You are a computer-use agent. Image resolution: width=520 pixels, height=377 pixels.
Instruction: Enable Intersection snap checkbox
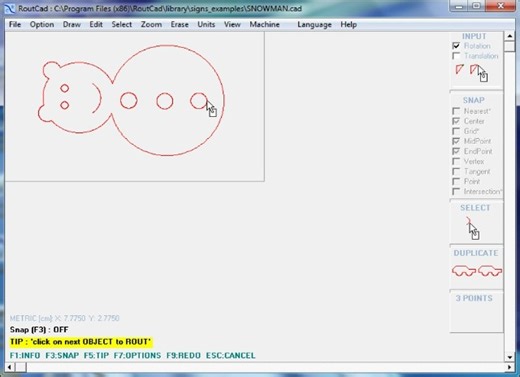tap(456, 191)
